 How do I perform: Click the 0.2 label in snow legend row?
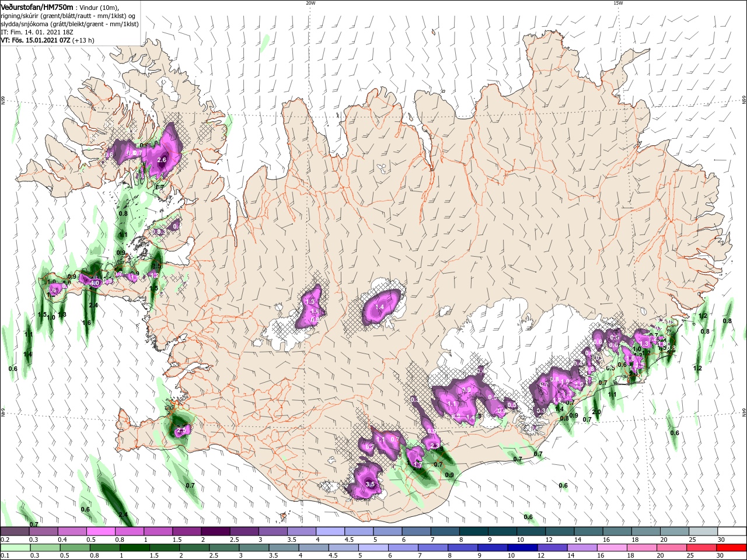5,540
